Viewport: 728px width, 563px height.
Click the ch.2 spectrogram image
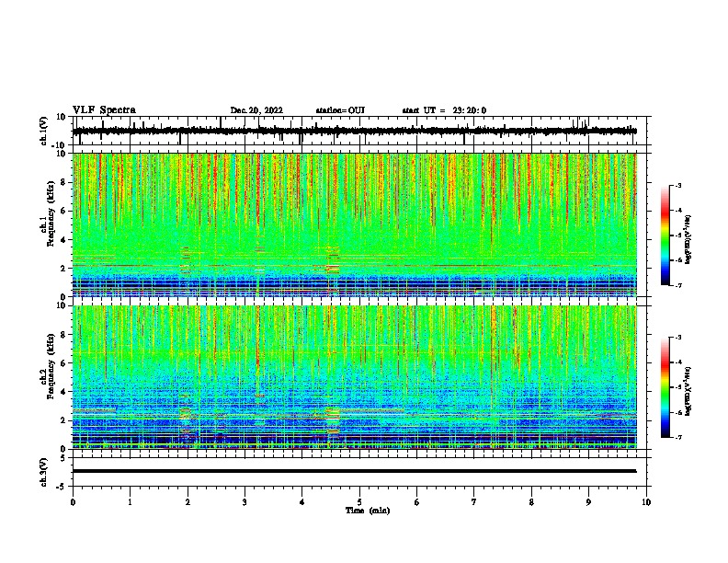[x=355, y=377]
